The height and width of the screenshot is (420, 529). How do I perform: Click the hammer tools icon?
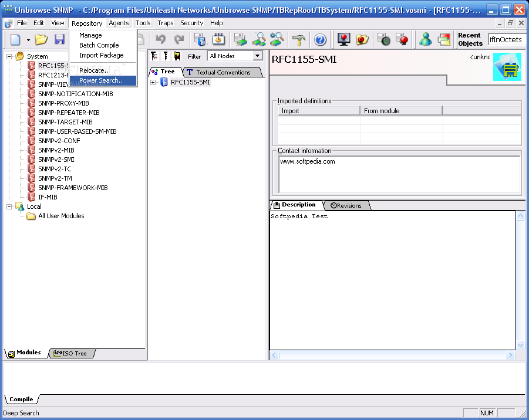point(299,40)
